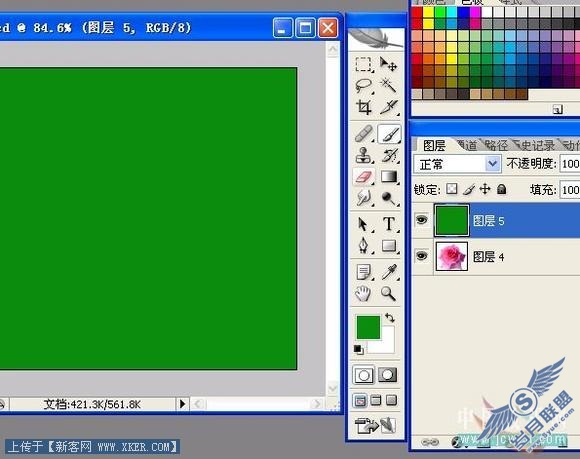The width and height of the screenshot is (580, 459).
Task: Swap foreground and background colors
Action: 390,318
